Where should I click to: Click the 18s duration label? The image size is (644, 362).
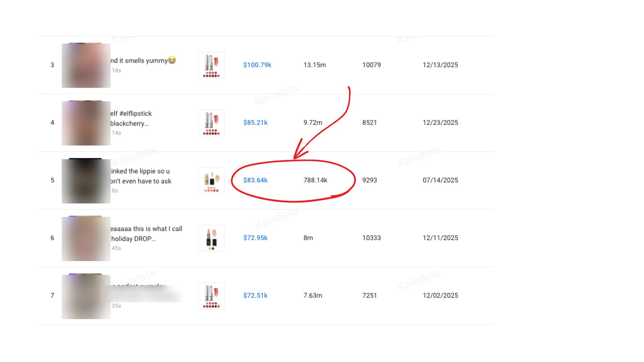click(x=116, y=70)
